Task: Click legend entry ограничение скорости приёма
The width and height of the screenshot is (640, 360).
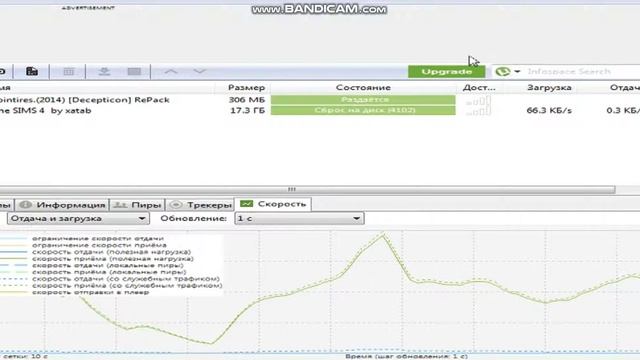Action: point(99,245)
